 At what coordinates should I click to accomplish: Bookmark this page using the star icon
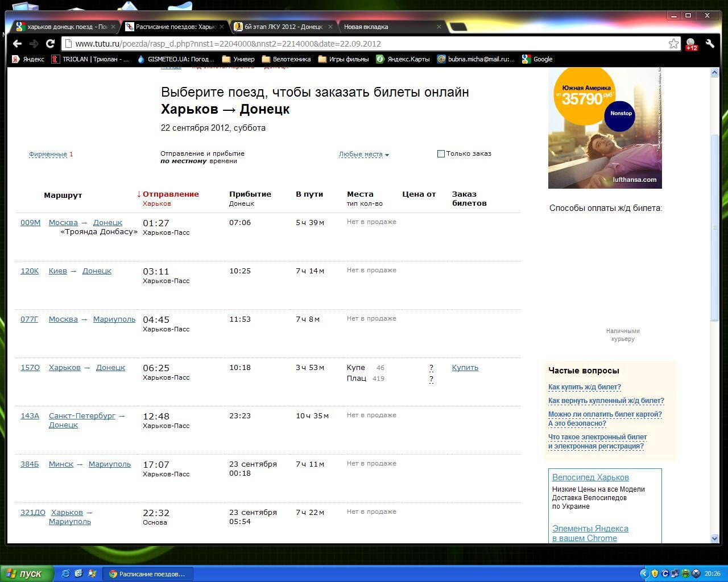pyautogui.click(x=673, y=44)
